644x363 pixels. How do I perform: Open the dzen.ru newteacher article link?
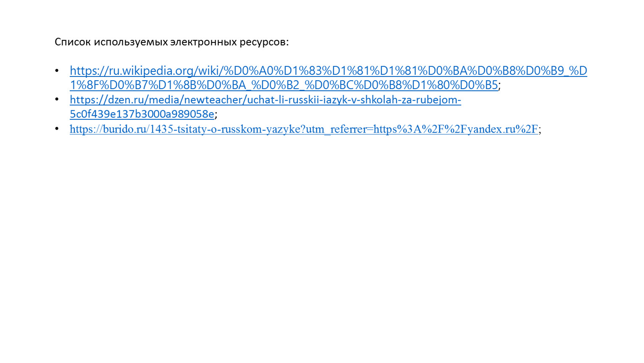coord(265,107)
